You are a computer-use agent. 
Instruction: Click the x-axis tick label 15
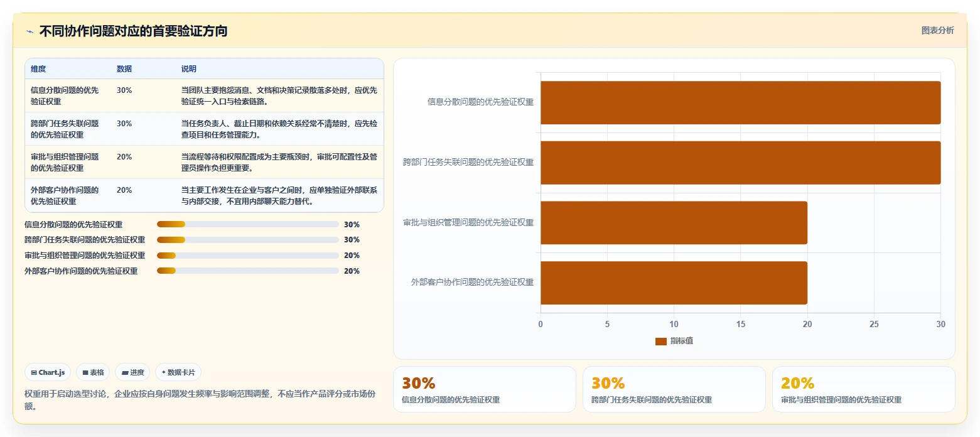click(x=740, y=324)
